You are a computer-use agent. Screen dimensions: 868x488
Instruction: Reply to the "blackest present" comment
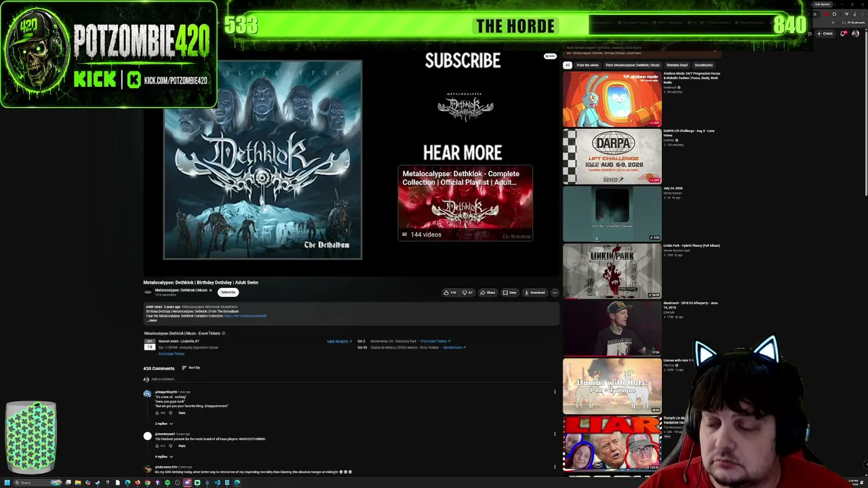point(182,446)
